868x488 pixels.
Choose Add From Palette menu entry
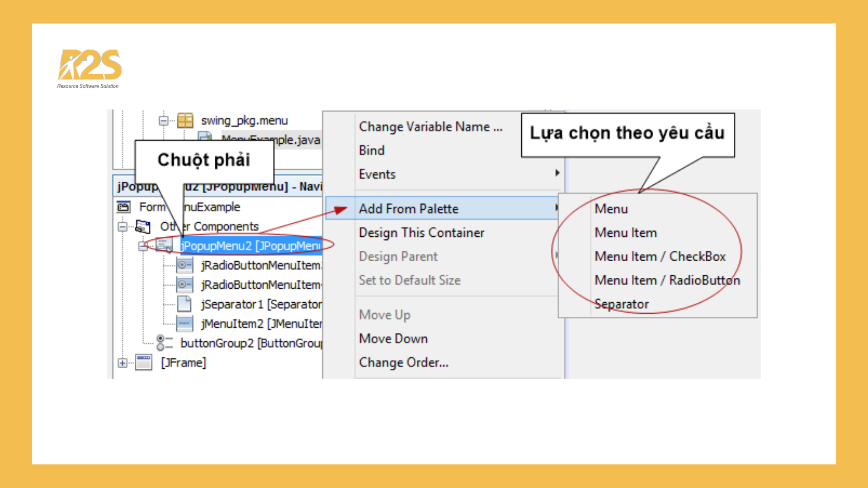point(408,209)
